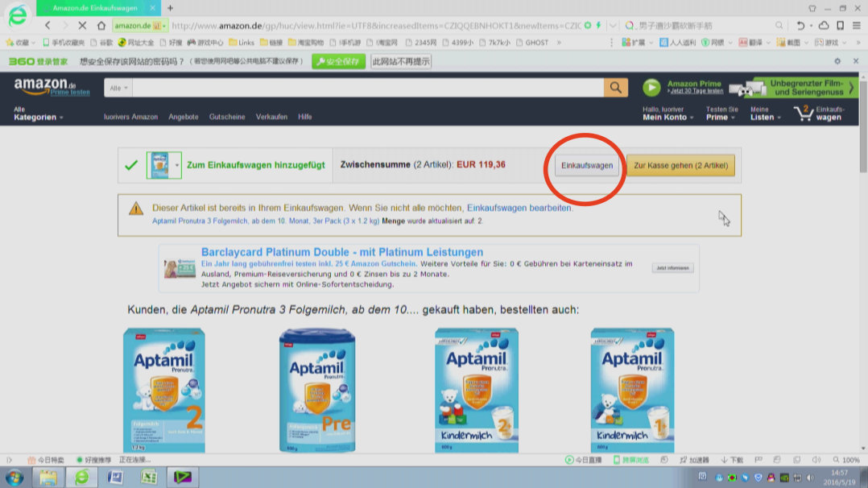Open Hilfe nav item
Screen dimensions: 868x488
pos(304,117)
